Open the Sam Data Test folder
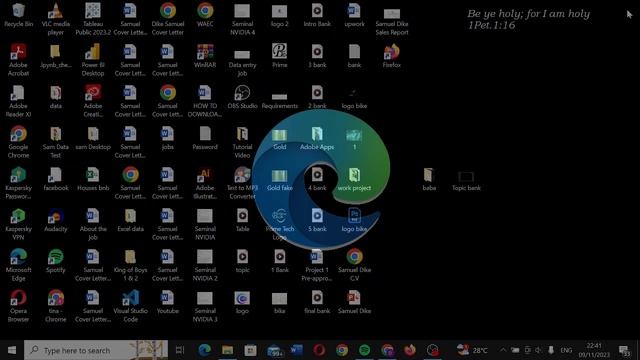 (x=56, y=142)
